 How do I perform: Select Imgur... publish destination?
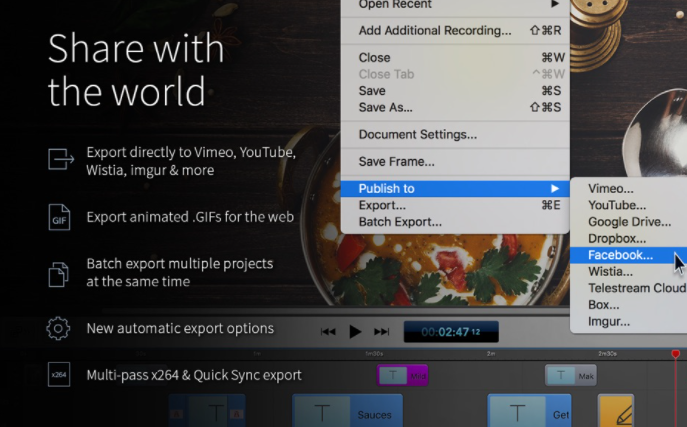(x=628, y=321)
